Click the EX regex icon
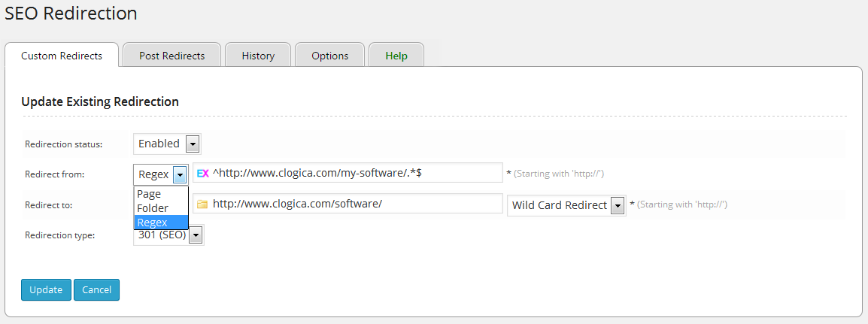 click(x=202, y=173)
